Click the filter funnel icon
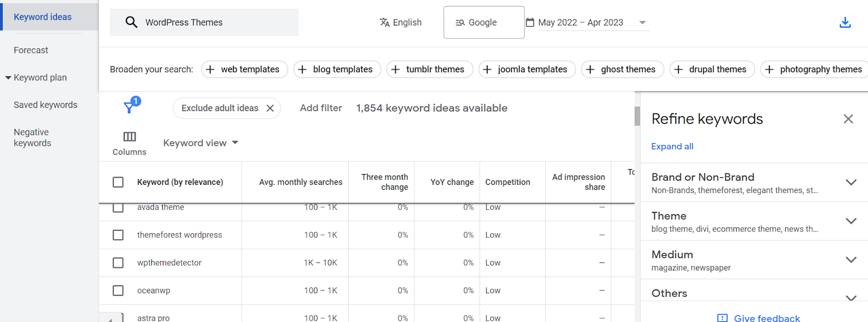This screenshot has height=322, width=868. tap(130, 107)
